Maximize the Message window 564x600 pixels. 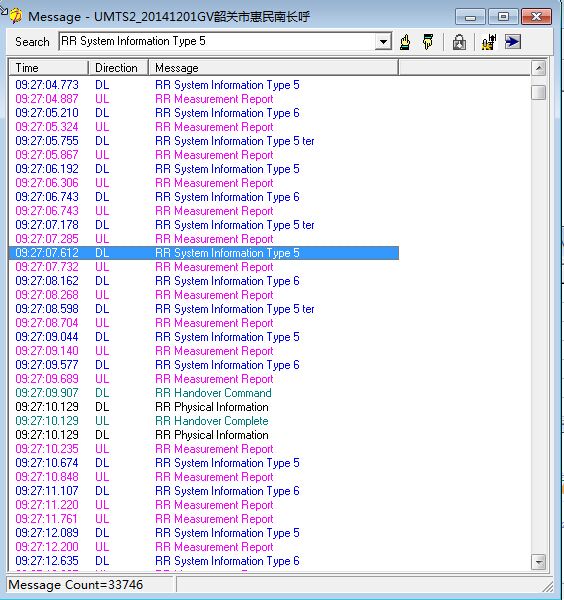503,17
